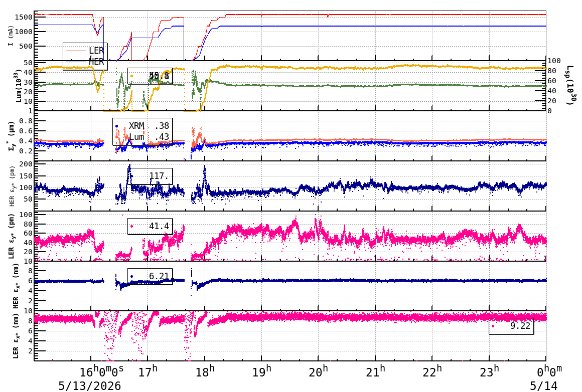Click the LER legend entry
The image size is (582, 392).
point(85,51)
